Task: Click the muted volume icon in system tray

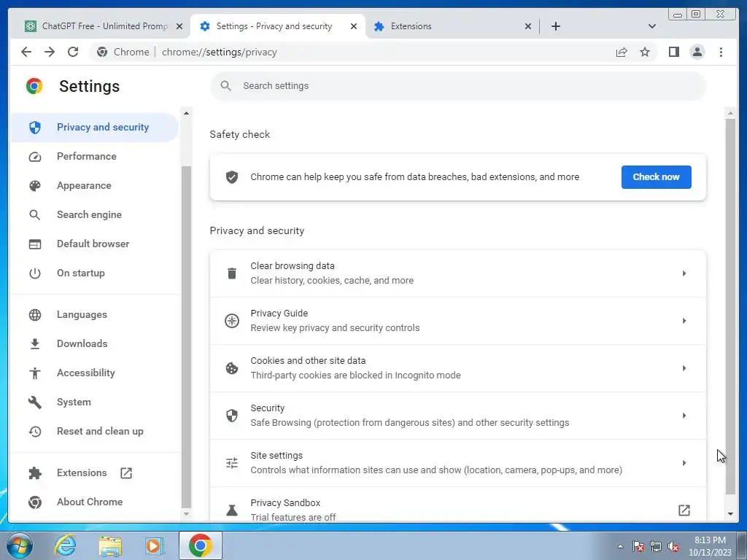Action: tap(673, 547)
